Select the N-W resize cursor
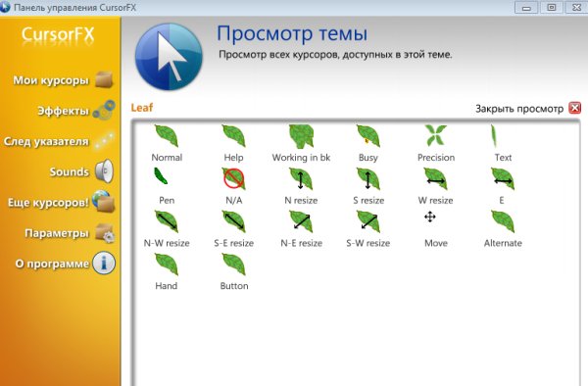Viewport: 588px width, 386px height. (x=167, y=221)
